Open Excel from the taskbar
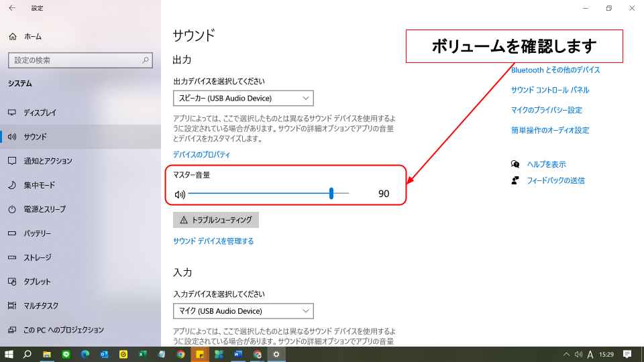 (142, 354)
